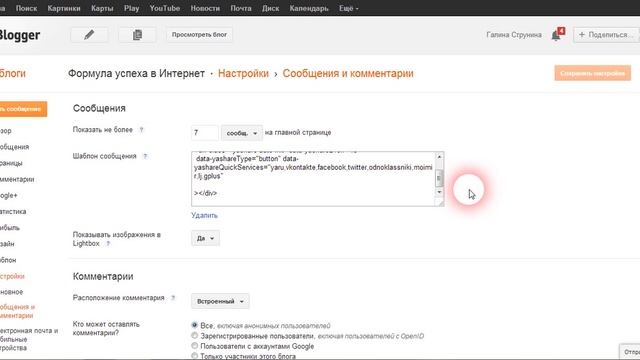Click help icon next to Показать не более
Image resolution: width=640 pixels, height=360 pixels.
141,130
